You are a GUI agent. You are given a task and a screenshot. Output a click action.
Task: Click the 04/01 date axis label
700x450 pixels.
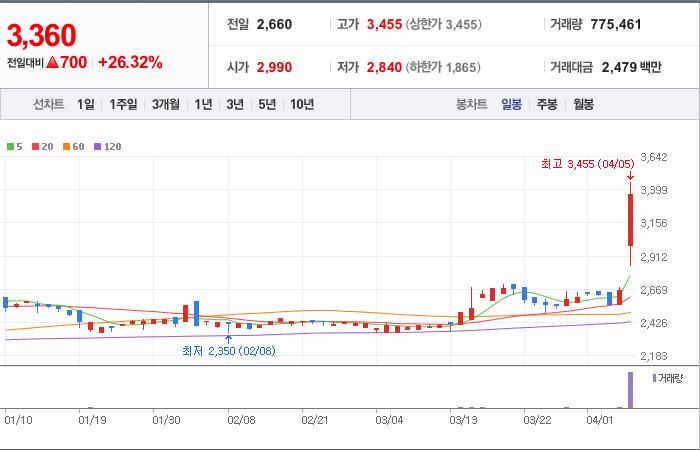(x=600, y=420)
